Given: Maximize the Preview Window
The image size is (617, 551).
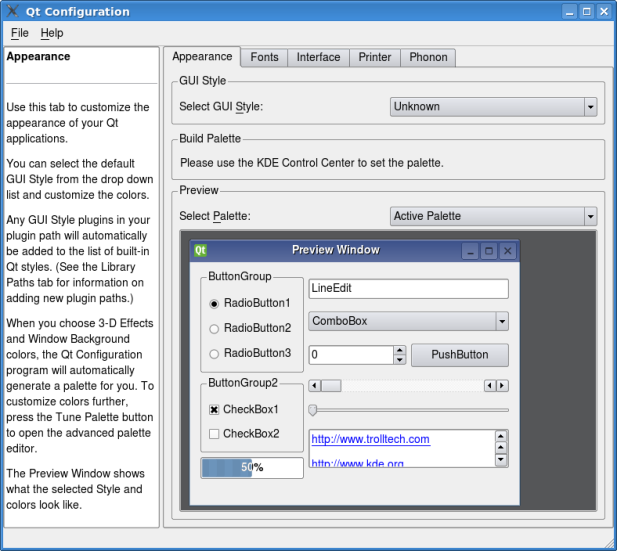Looking at the screenshot, I should 488,251.
